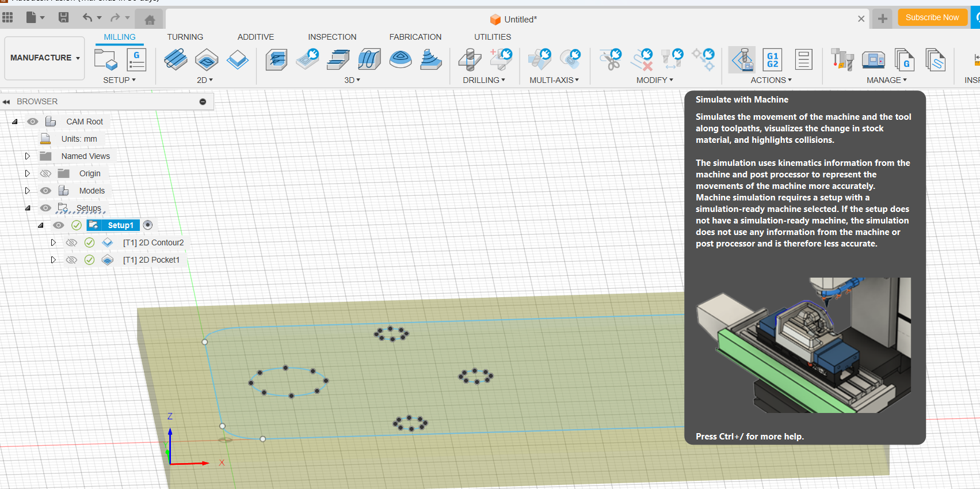Undo the last action
Screen dimensions: 980x489
[x=87, y=17]
